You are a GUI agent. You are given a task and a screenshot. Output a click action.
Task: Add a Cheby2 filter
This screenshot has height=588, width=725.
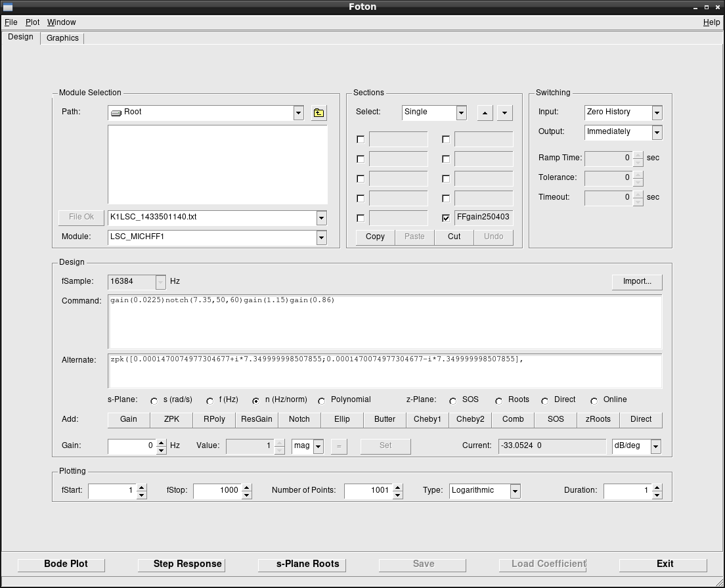click(x=470, y=420)
